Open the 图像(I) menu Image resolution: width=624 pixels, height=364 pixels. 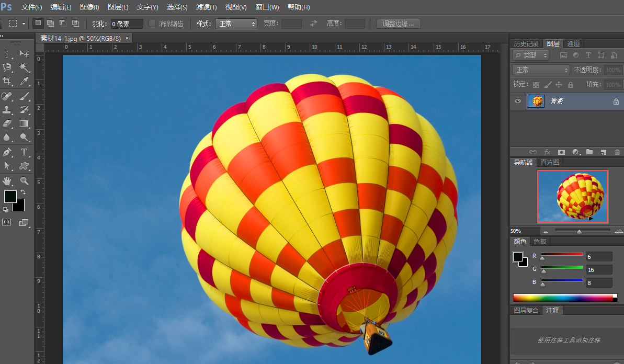point(89,7)
